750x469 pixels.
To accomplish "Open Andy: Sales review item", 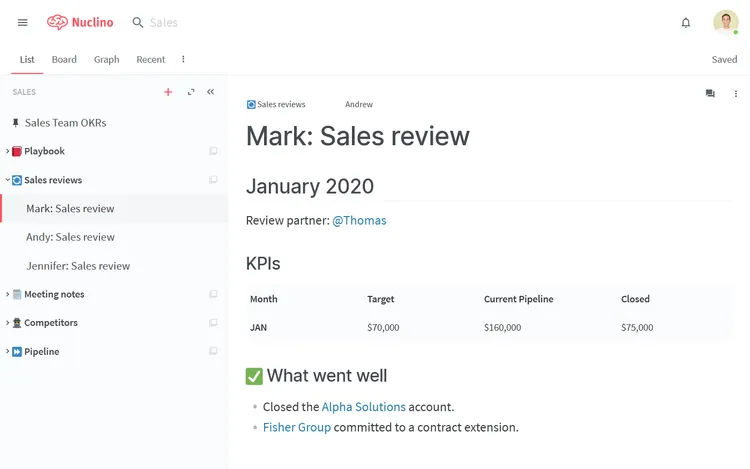I will 70,237.
